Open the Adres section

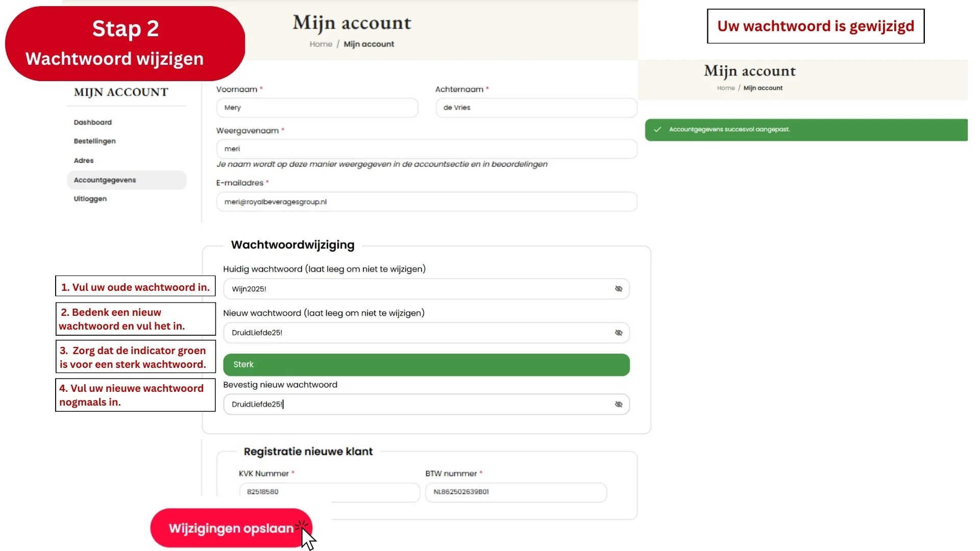click(x=84, y=161)
